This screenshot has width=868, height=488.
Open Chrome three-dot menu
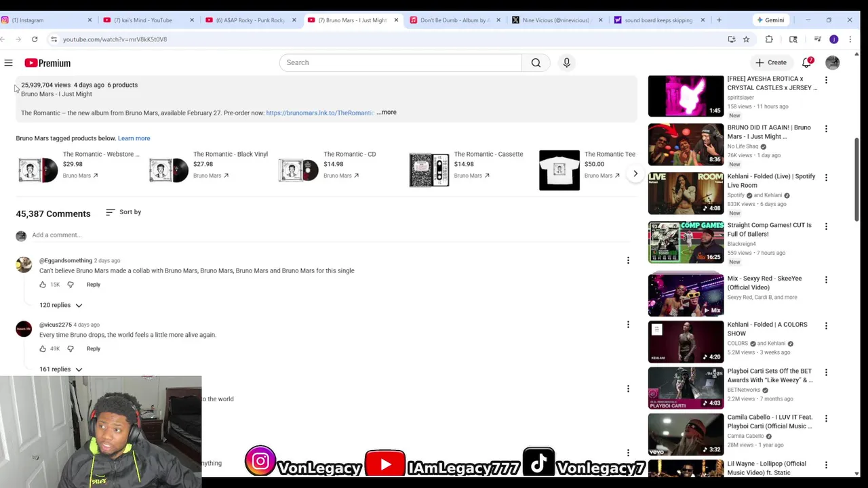[x=850, y=39]
